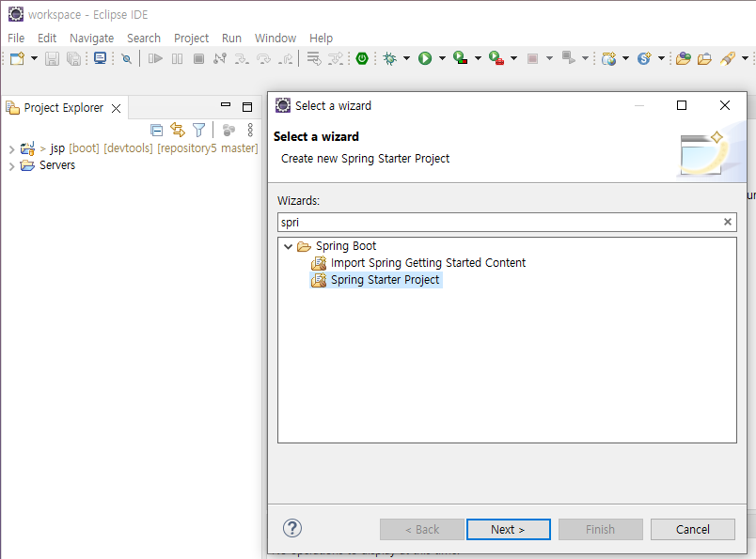
Task: Open the Coverage dropdown arrow
Action: coord(478,58)
